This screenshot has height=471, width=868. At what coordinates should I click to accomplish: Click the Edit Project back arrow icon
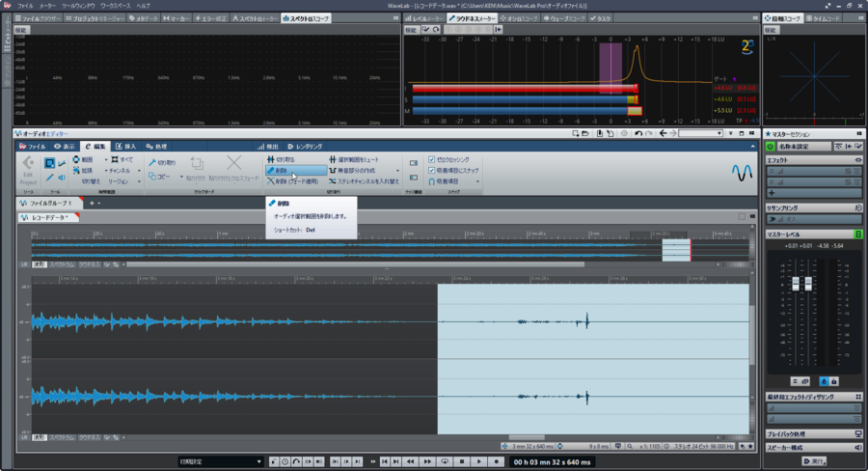pyautogui.click(x=28, y=163)
